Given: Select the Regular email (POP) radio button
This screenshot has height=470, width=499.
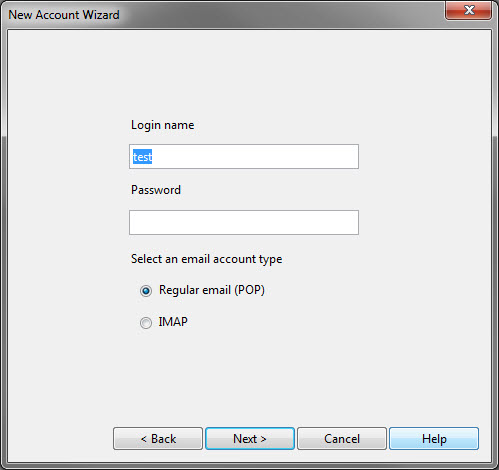Looking at the screenshot, I should click(x=146, y=291).
